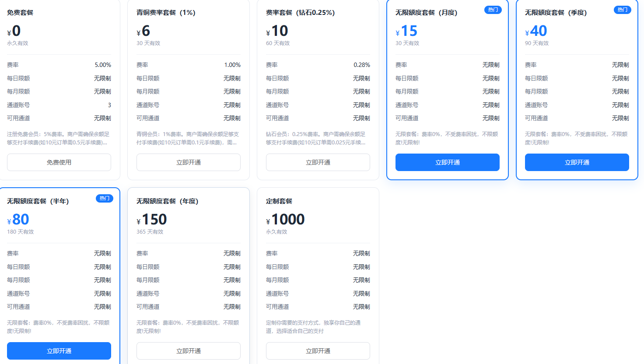644x364 pixels.
Task: Click the ¥1000 price on the custom plan
Action: pos(285,219)
